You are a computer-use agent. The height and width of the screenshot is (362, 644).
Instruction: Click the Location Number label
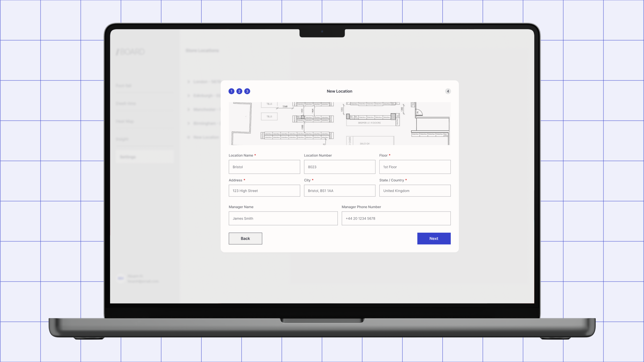318,156
